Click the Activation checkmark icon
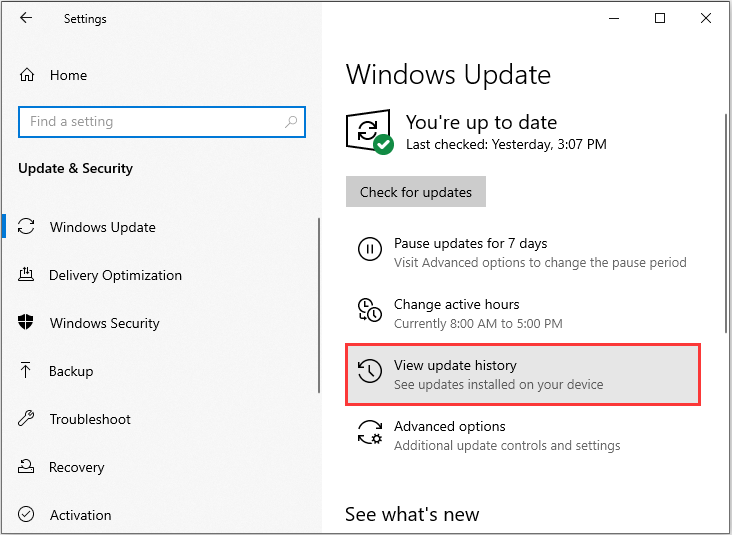The height and width of the screenshot is (535, 732). pos(27,515)
